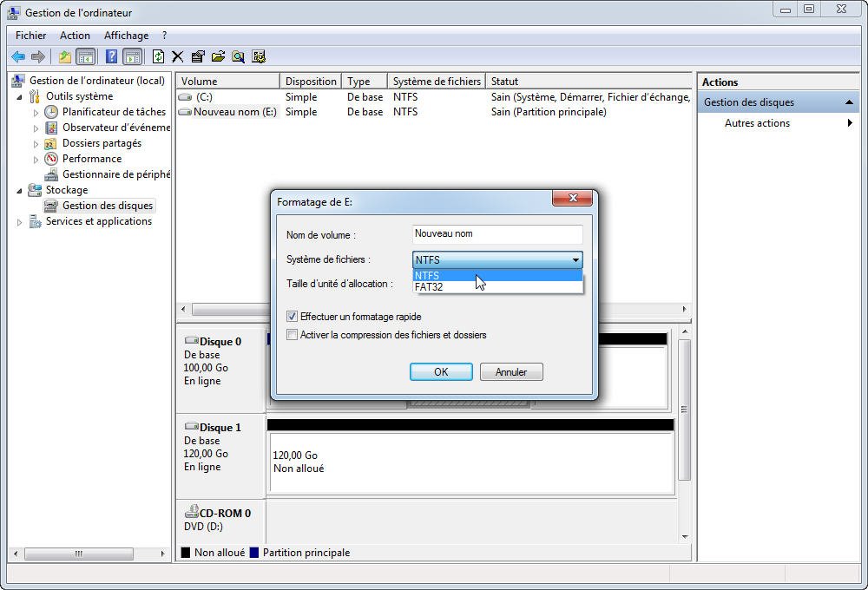Click the Disque 0 disk icon
Screen dimensions: 868x590
192,340
